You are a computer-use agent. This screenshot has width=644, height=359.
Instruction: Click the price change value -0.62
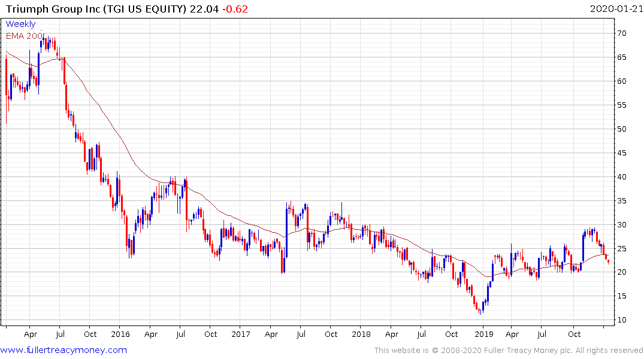(235, 9)
